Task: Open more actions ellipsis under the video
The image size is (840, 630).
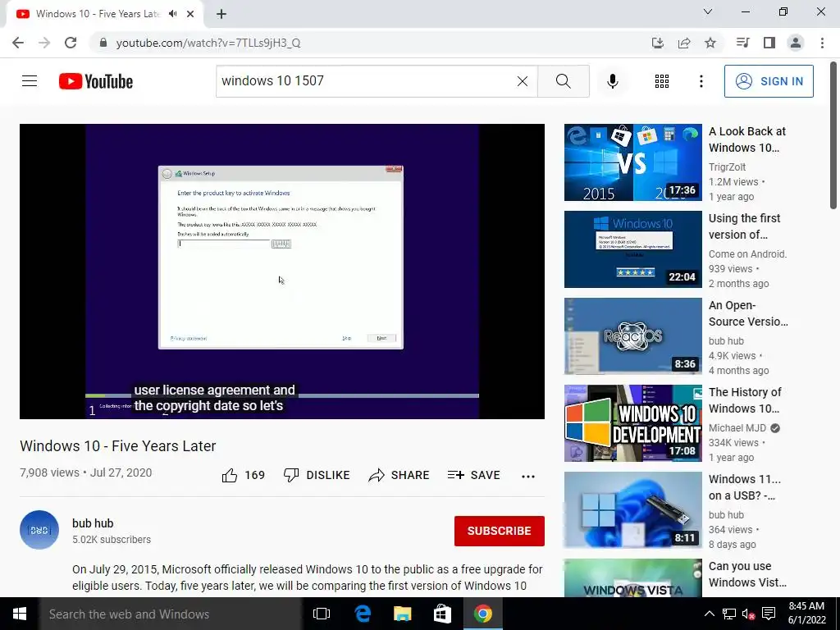Action: 528,476
